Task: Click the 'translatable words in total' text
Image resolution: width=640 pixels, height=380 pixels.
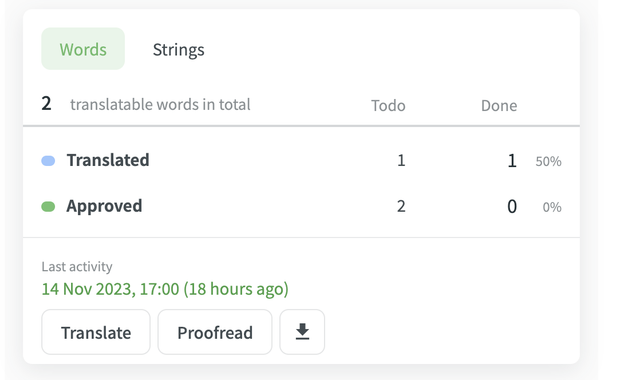Action: tap(160, 104)
